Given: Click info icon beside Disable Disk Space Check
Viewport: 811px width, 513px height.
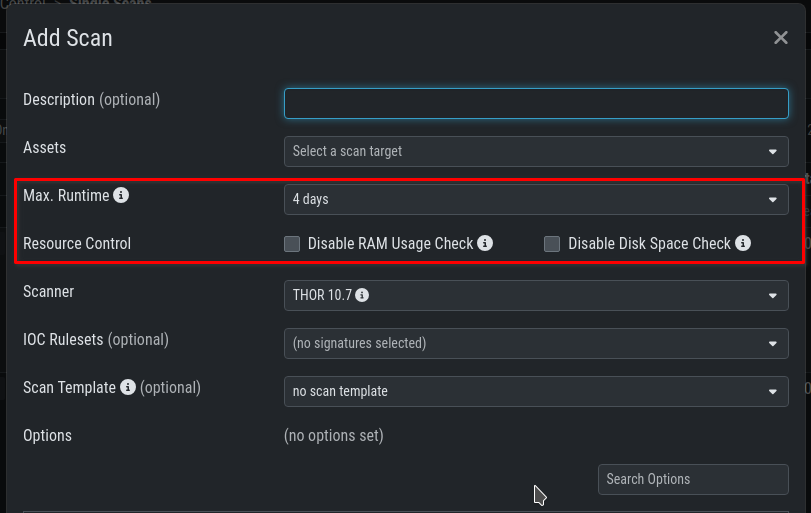Looking at the screenshot, I should 743,243.
